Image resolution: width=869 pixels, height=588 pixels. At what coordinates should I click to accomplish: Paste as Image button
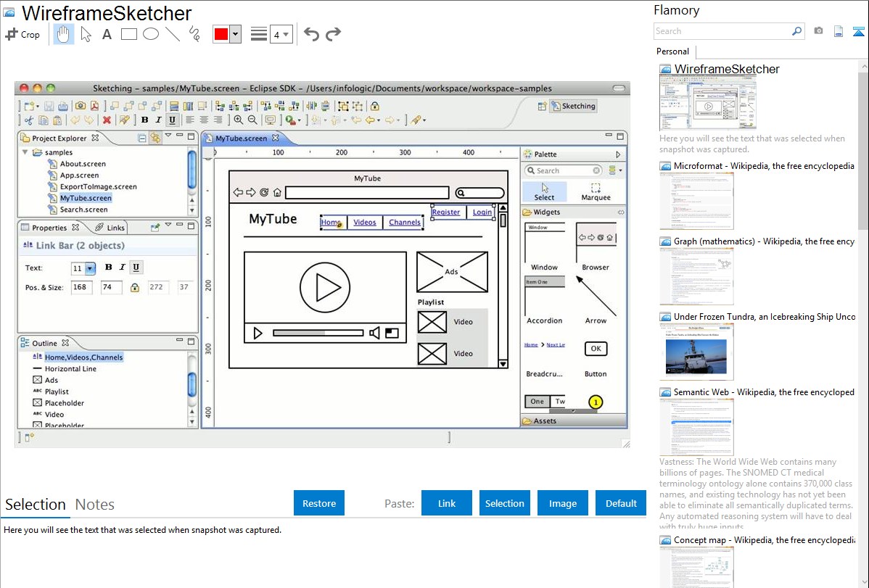coord(562,503)
